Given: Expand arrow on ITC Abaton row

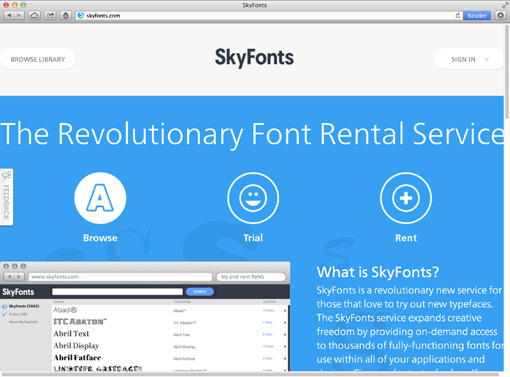Looking at the screenshot, I should (x=285, y=322).
